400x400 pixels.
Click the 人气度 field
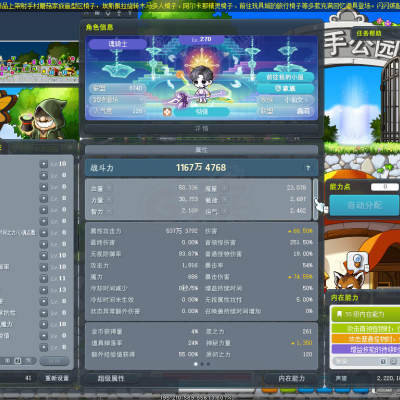117,110
